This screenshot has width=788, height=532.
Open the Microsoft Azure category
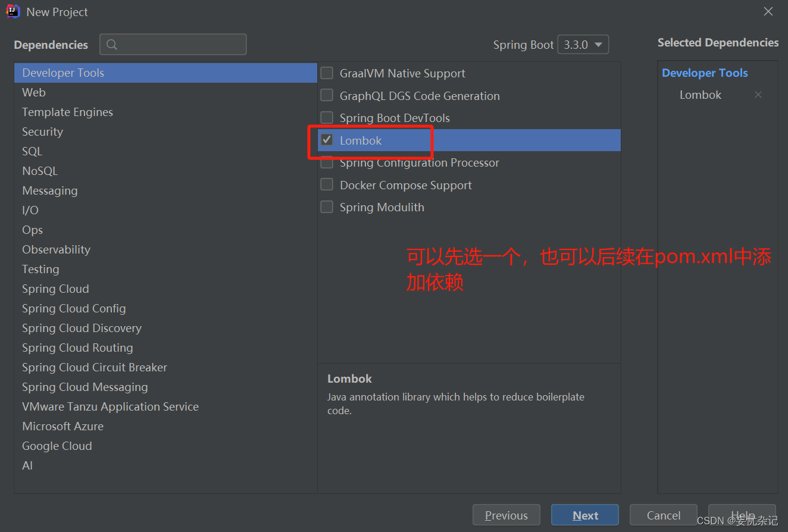tap(165, 426)
